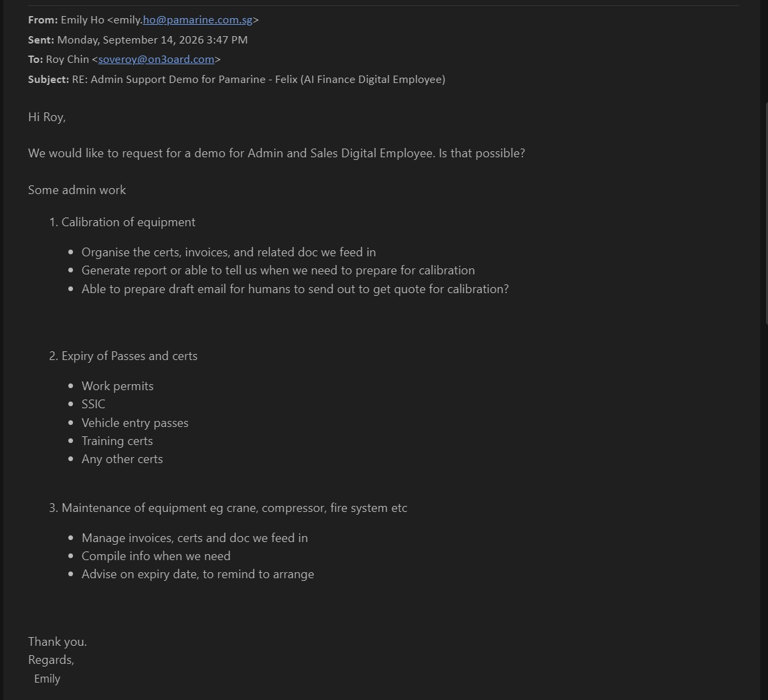The image size is (768, 700).
Task: Click the 'Hi Roy,' greeting
Action: click(46, 117)
